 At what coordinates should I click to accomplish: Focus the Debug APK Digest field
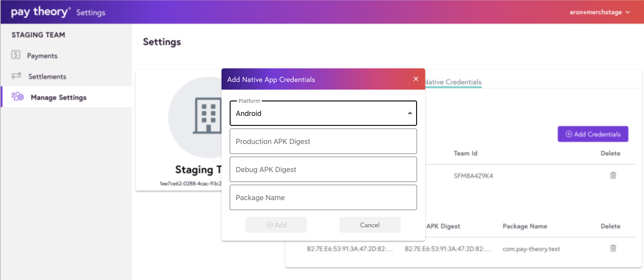pos(323,170)
